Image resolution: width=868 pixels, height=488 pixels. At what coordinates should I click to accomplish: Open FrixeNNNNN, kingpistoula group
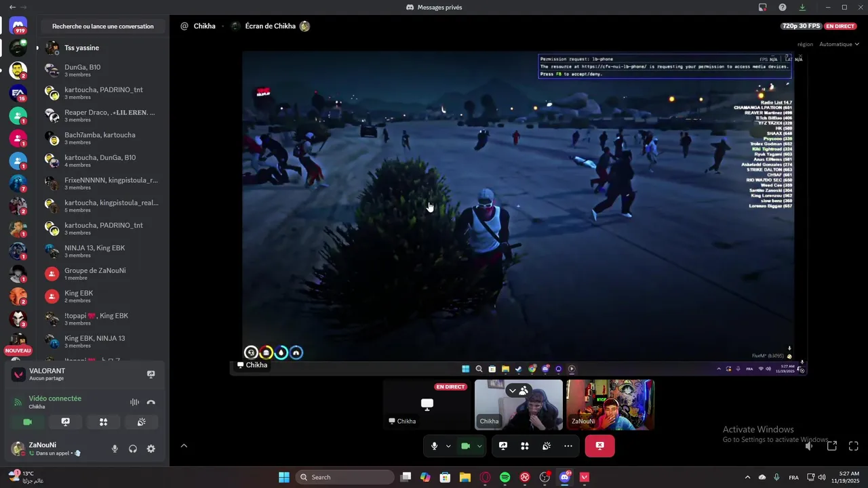click(x=102, y=183)
